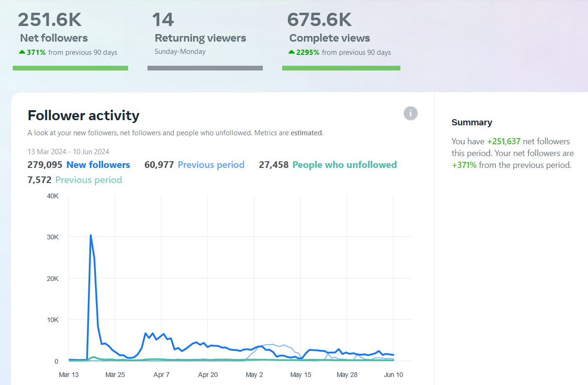Click the underlined estimated link in description
This screenshot has width=588, height=385.
(x=307, y=133)
